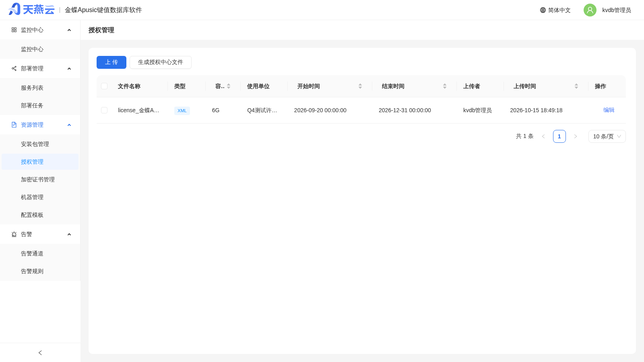Open the green user avatar

click(x=590, y=10)
